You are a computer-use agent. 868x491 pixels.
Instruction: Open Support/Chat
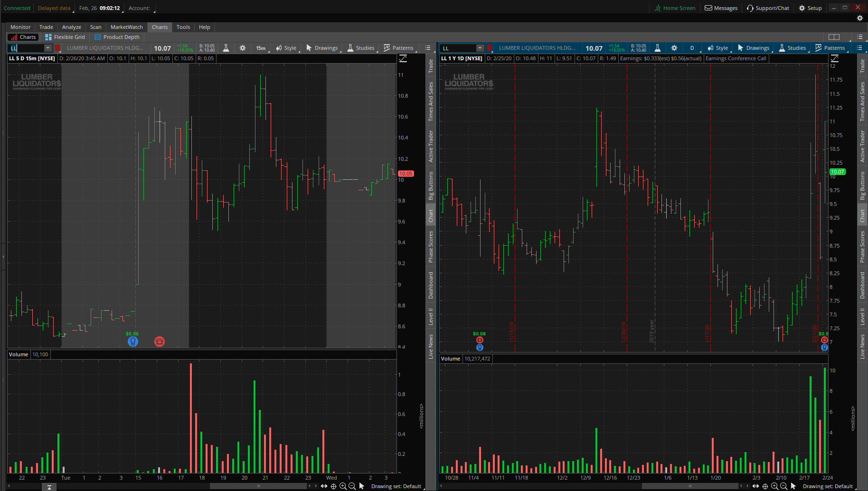(768, 8)
